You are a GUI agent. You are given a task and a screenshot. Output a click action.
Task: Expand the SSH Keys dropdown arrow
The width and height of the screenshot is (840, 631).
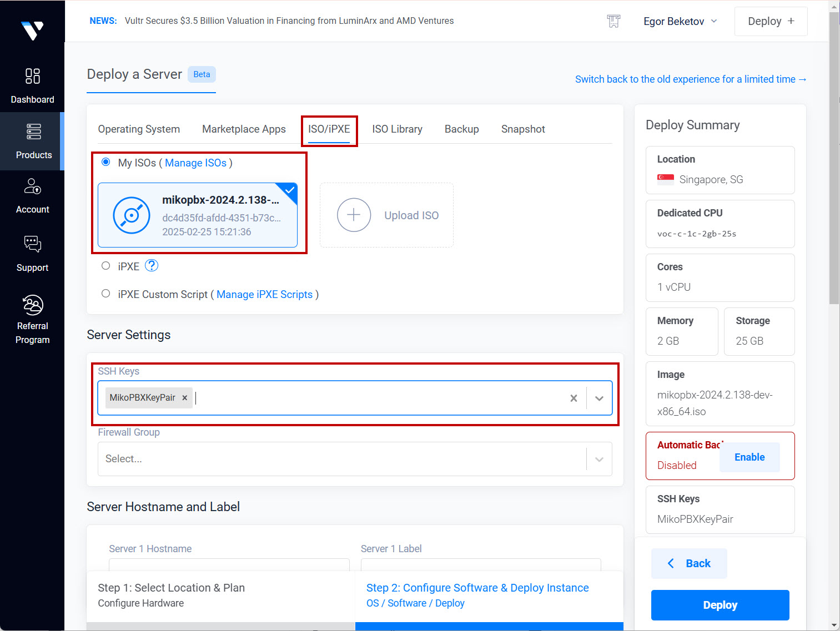[x=599, y=398]
